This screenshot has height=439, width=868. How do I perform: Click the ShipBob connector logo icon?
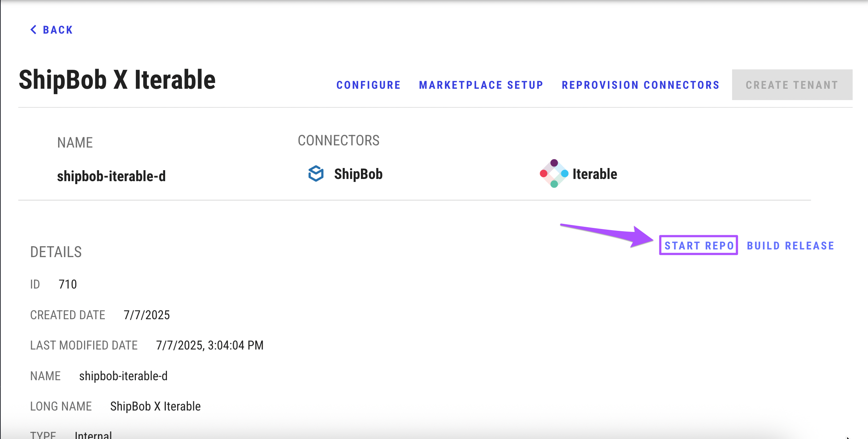pyautogui.click(x=316, y=173)
